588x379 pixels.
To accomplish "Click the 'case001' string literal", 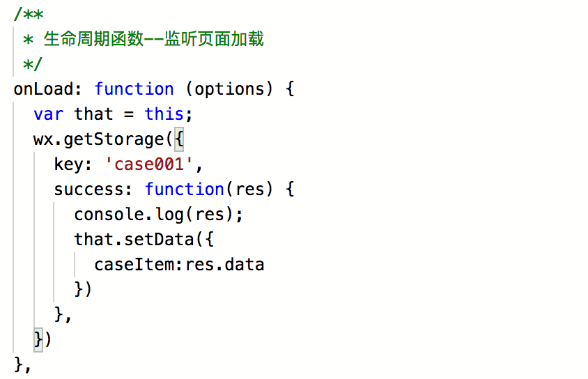I will tap(153, 164).
